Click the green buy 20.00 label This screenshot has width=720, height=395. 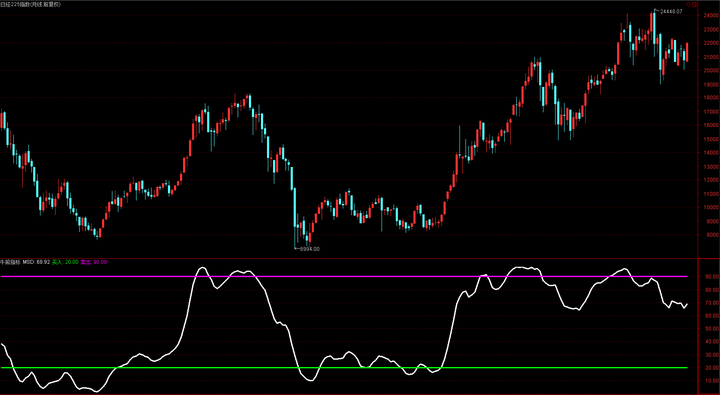click(x=65, y=262)
